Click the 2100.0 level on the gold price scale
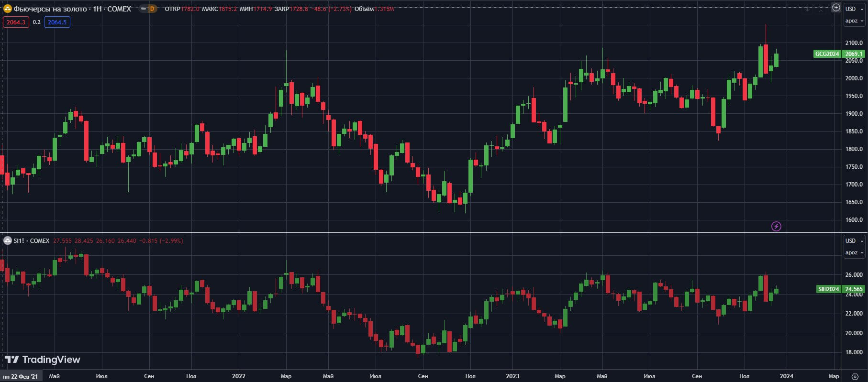Image resolution: width=868 pixels, height=382 pixels. (x=854, y=43)
